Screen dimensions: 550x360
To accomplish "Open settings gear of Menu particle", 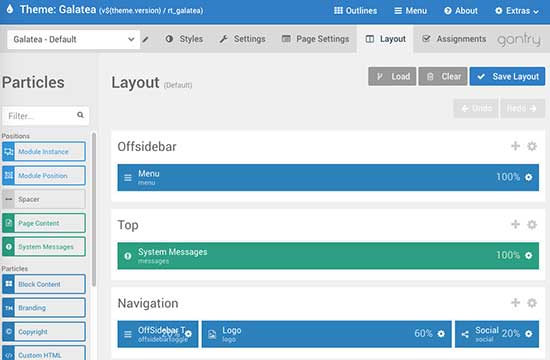I will (x=529, y=178).
